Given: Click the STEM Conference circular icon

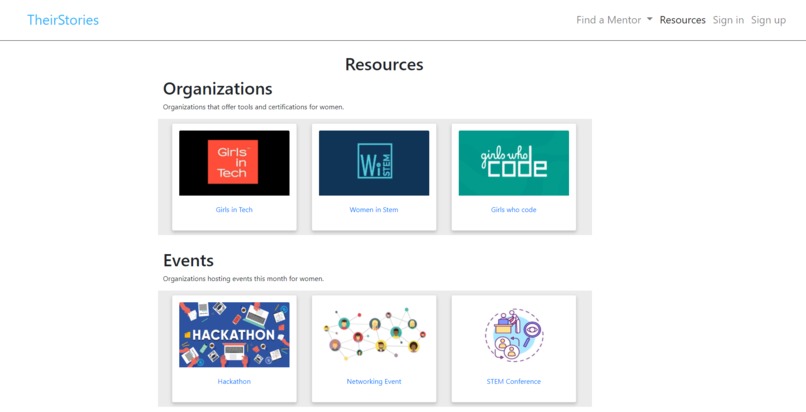Looking at the screenshot, I should 514,335.
